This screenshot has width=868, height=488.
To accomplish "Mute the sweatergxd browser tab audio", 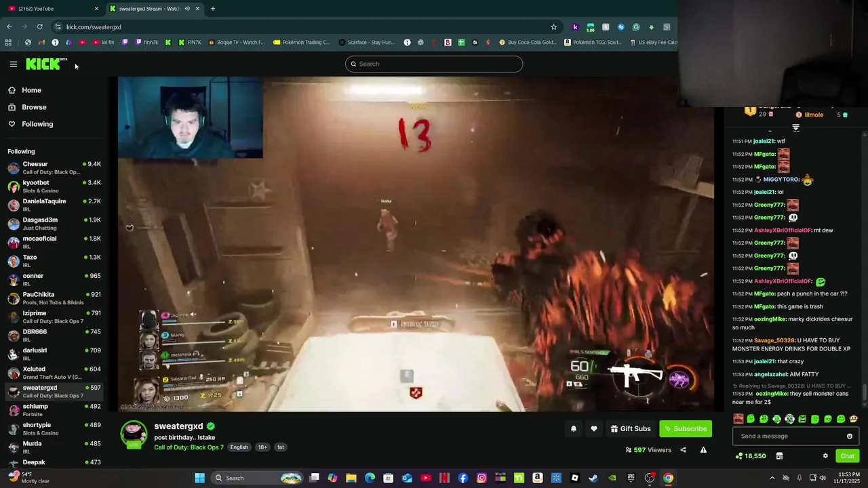I will [x=187, y=9].
